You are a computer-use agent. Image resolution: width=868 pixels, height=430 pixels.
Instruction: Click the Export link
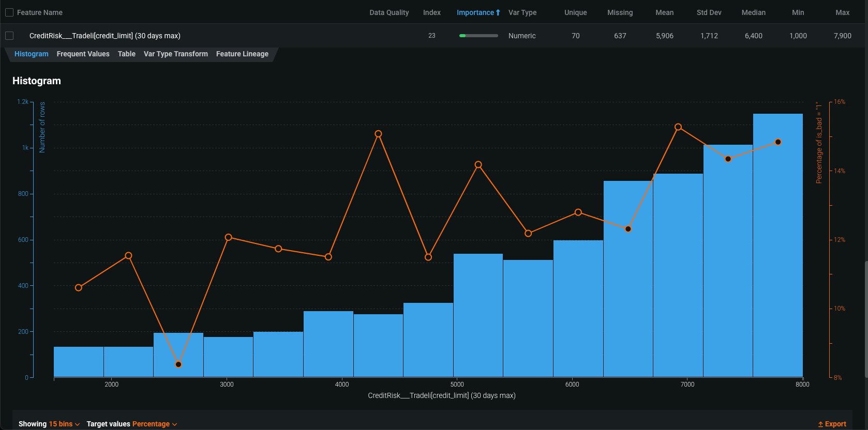tap(835, 424)
